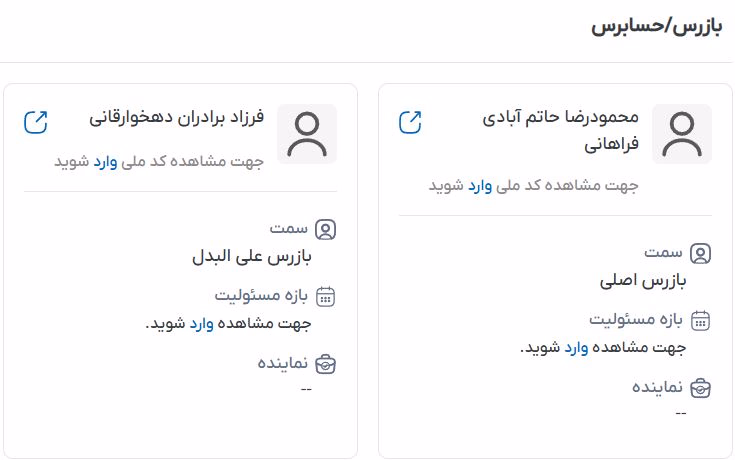Click the سمت icon in بازرس اصلی card

click(701, 253)
